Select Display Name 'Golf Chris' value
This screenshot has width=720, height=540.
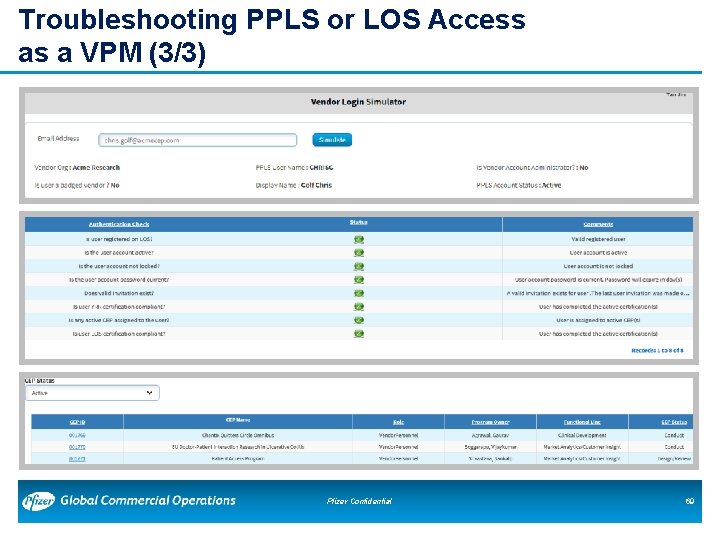pyautogui.click(x=316, y=185)
